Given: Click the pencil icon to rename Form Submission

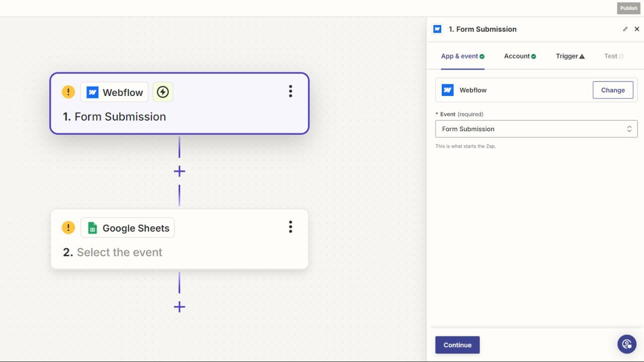Looking at the screenshot, I should click(625, 29).
